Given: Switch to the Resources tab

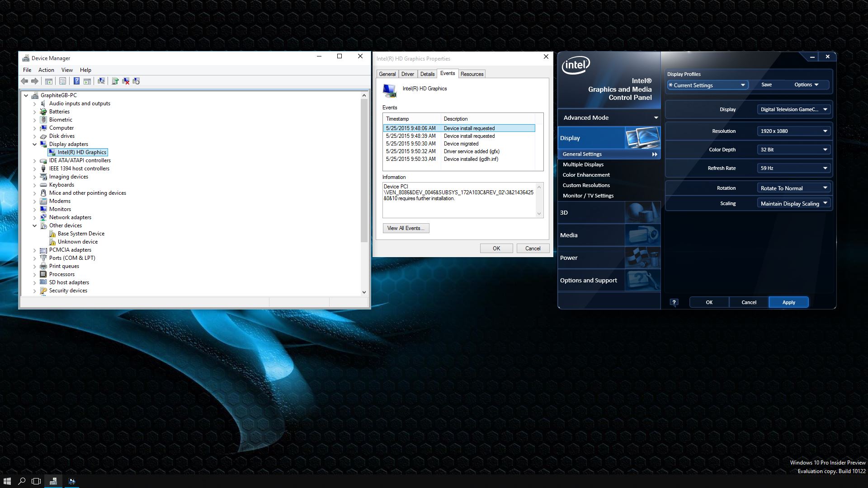Looking at the screenshot, I should (472, 74).
